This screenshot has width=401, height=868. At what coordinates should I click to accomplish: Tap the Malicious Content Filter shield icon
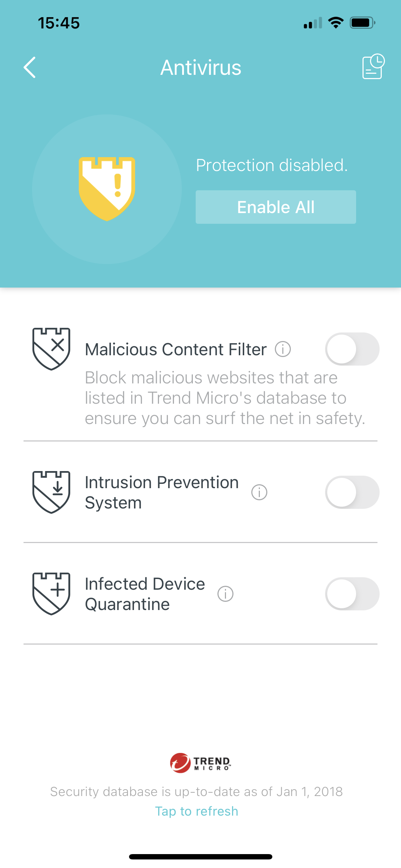[x=51, y=349]
